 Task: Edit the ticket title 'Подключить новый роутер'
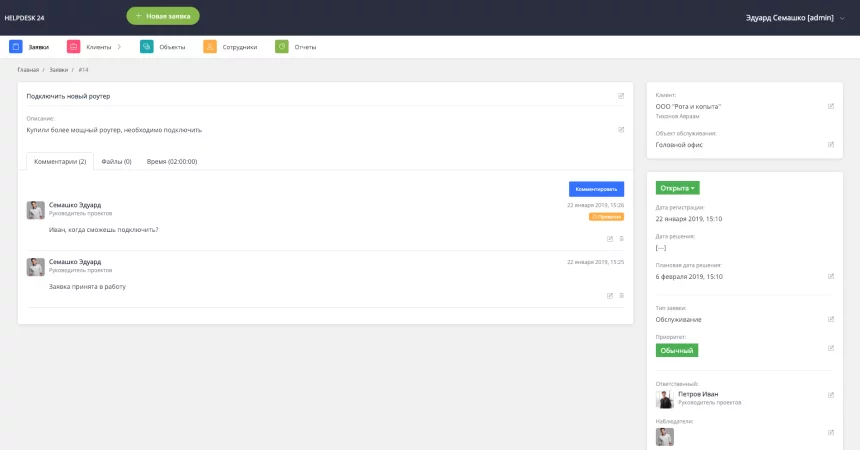click(621, 96)
